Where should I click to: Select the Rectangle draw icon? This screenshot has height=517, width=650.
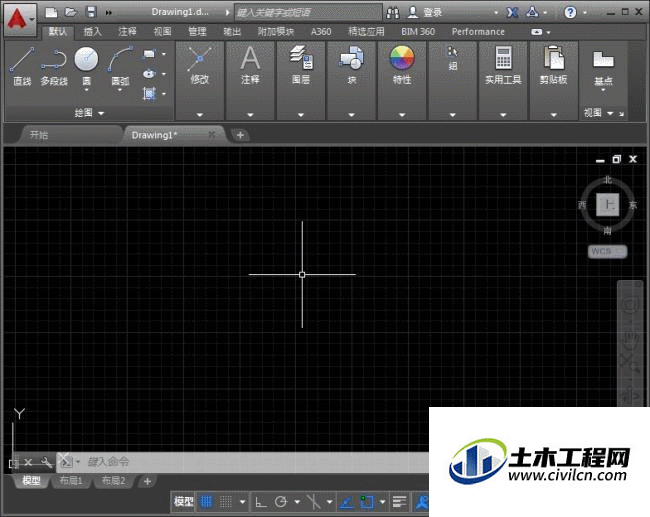(x=149, y=53)
